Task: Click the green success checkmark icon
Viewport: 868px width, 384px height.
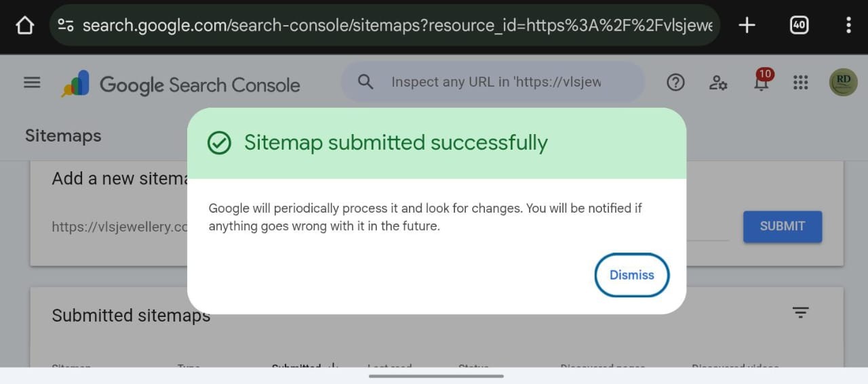Action: pyautogui.click(x=219, y=143)
